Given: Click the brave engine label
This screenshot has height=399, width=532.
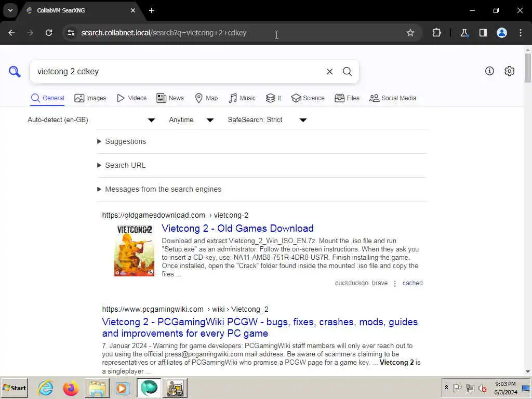Looking at the screenshot, I should click(x=380, y=283).
